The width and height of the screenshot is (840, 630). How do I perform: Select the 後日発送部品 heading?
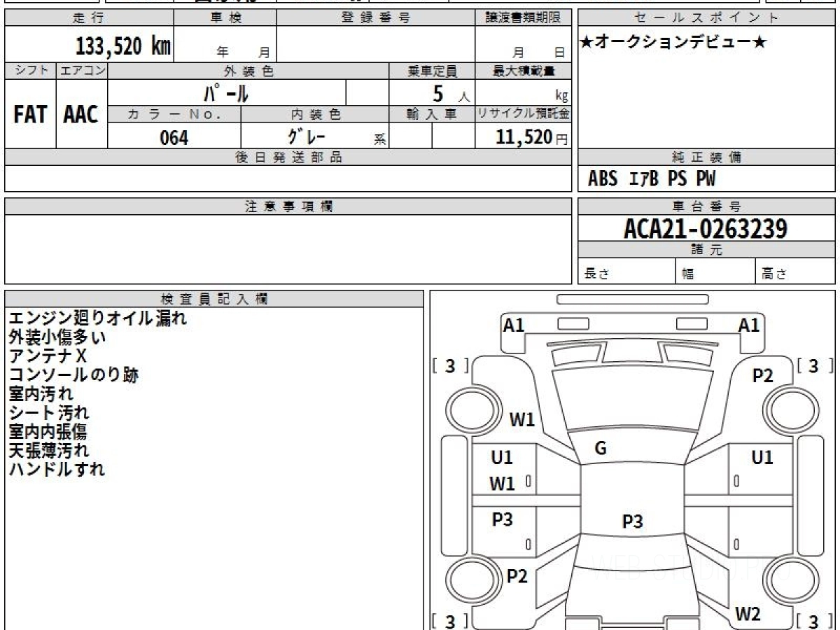pos(288,157)
